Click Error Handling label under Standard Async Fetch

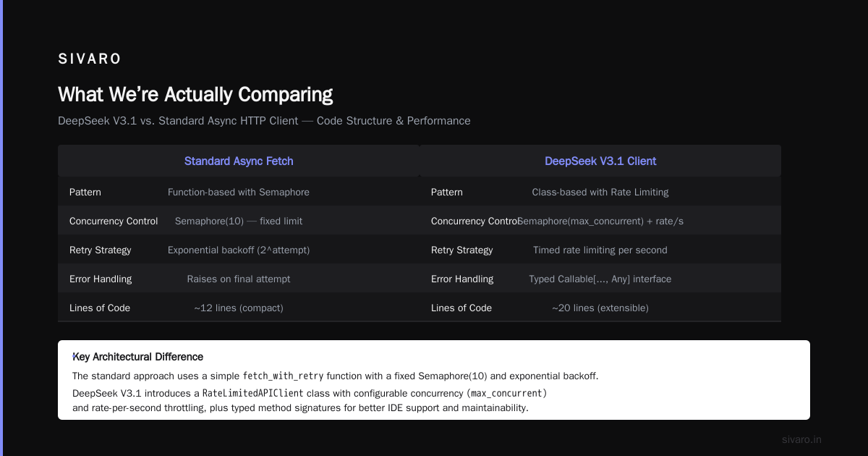(x=101, y=279)
